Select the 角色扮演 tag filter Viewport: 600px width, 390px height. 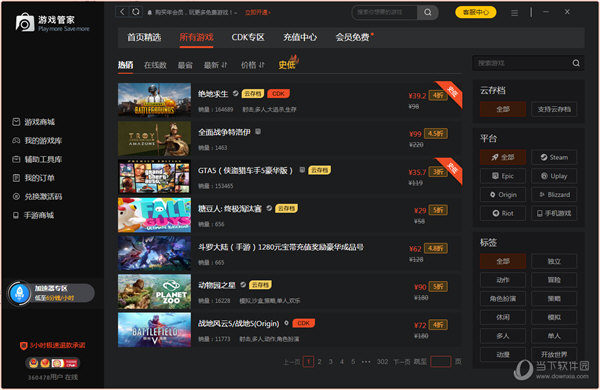pyautogui.click(x=503, y=299)
